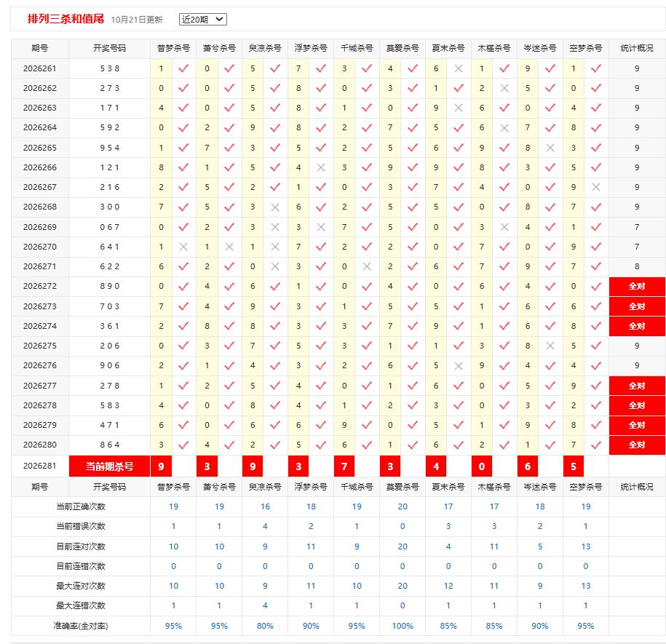Click the 排列三杀和值尾 page title
This screenshot has height=644, width=666.
point(66,19)
